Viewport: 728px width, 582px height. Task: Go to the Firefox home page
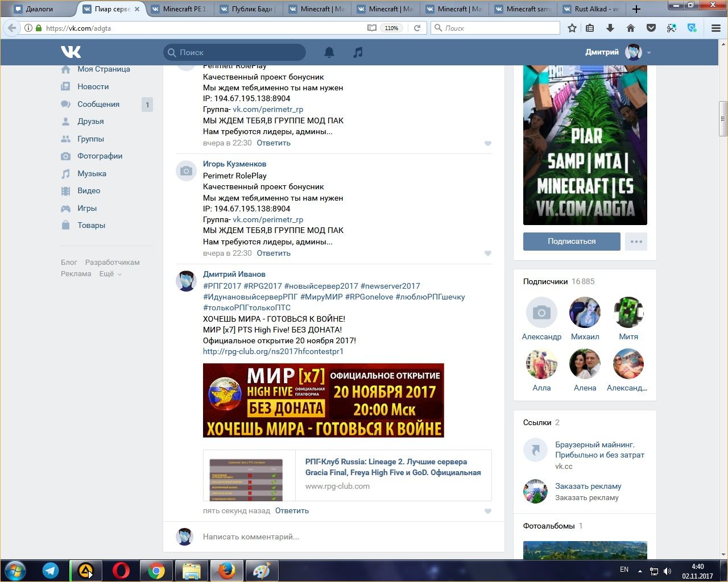click(x=631, y=28)
